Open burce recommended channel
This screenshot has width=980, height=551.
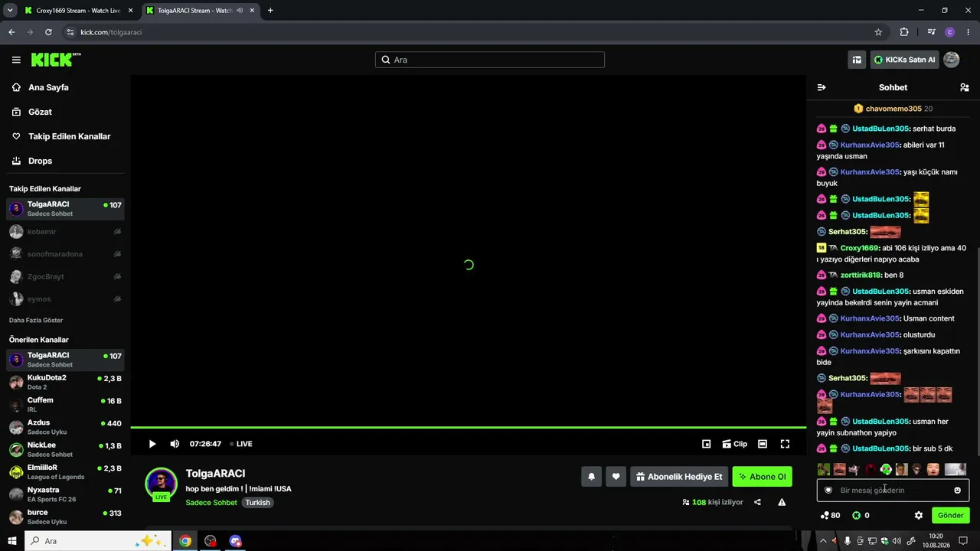[65, 517]
